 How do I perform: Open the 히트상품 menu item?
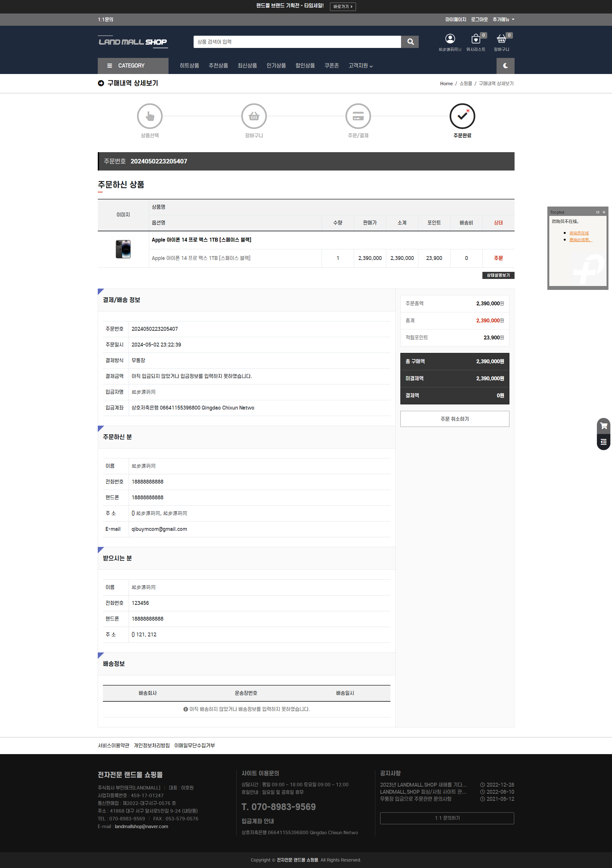[x=189, y=66]
